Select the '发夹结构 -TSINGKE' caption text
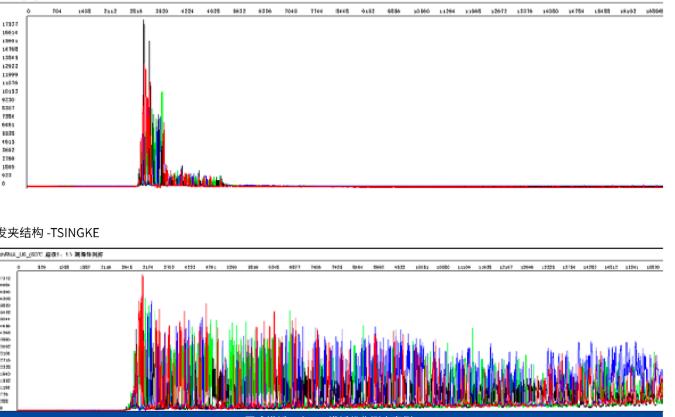675x417 pixels. pyautogui.click(x=50, y=232)
